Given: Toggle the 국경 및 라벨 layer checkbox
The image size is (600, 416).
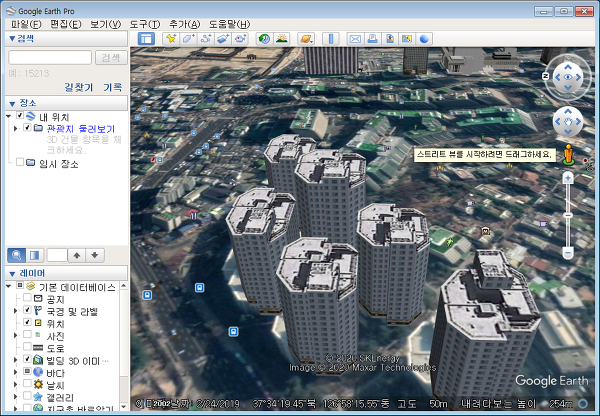Looking at the screenshot, I should [27, 310].
